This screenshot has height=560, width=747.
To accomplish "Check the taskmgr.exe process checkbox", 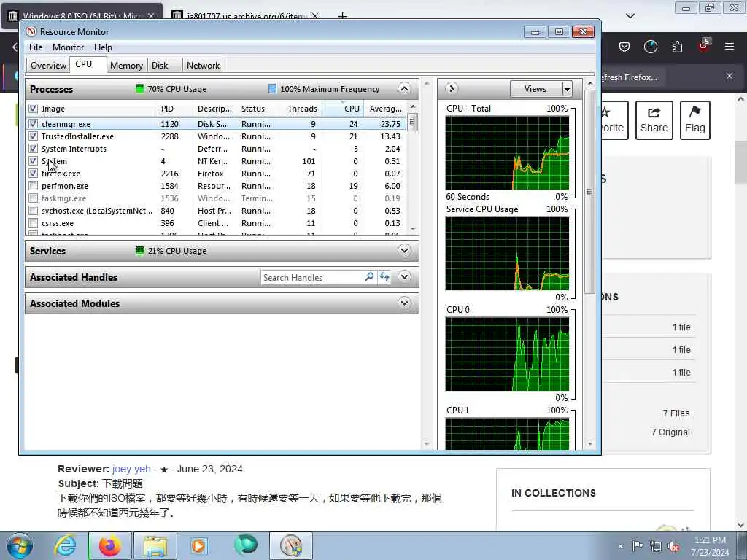I will click(x=33, y=198).
